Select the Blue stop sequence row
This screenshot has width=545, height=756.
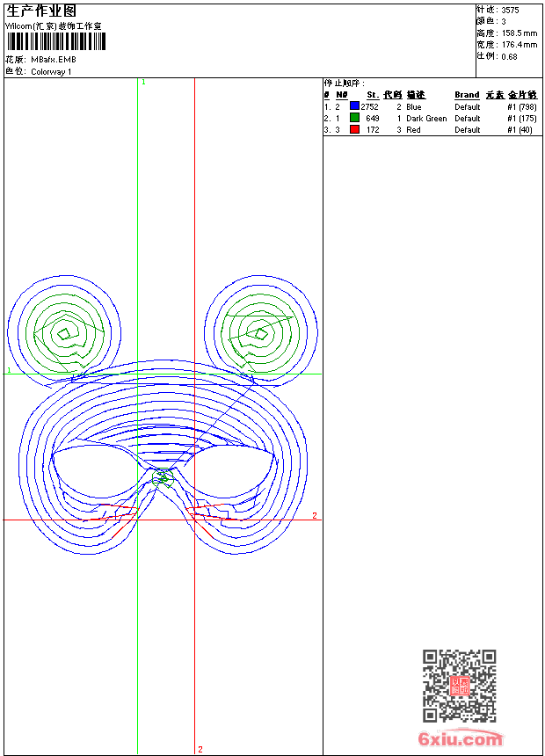(x=430, y=106)
